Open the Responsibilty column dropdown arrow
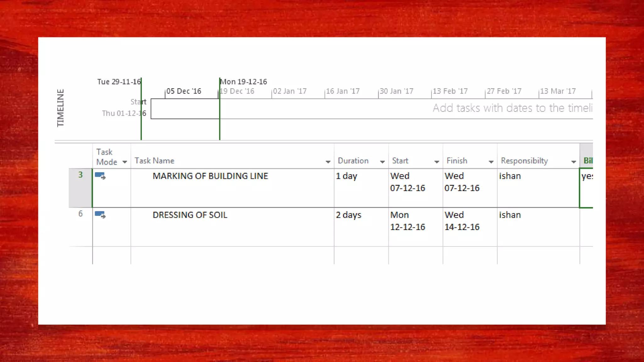The width and height of the screenshot is (644, 362). tap(574, 162)
